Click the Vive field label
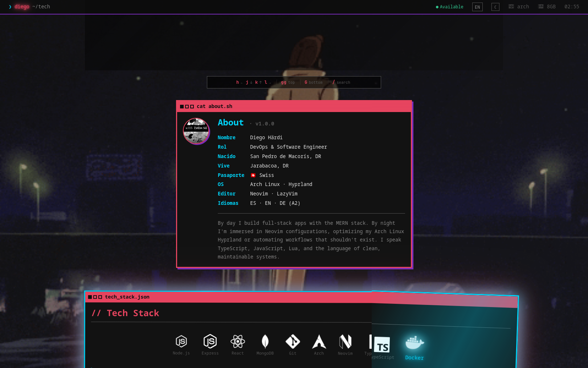 point(224,166)
